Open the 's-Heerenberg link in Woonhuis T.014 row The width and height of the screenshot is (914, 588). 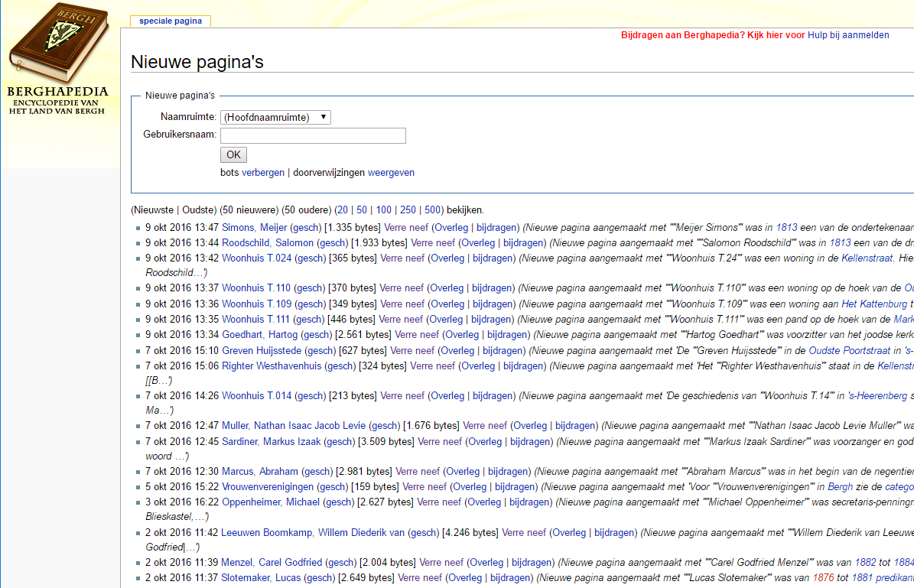pyautogui.click(x=877, y=395)
